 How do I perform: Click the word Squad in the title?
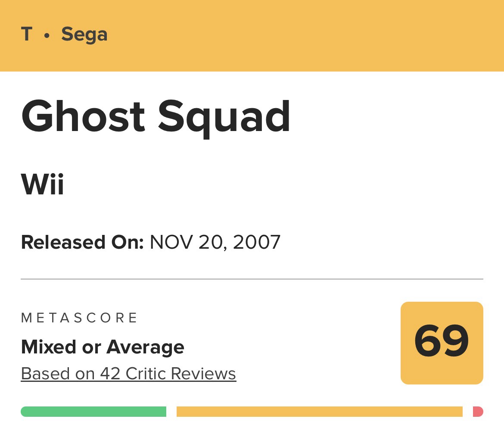[224, 117]
